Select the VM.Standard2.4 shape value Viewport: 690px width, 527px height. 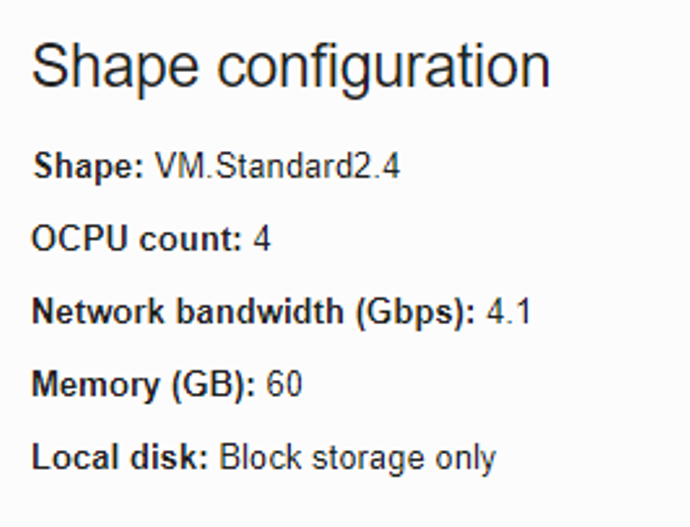[277, 165]
